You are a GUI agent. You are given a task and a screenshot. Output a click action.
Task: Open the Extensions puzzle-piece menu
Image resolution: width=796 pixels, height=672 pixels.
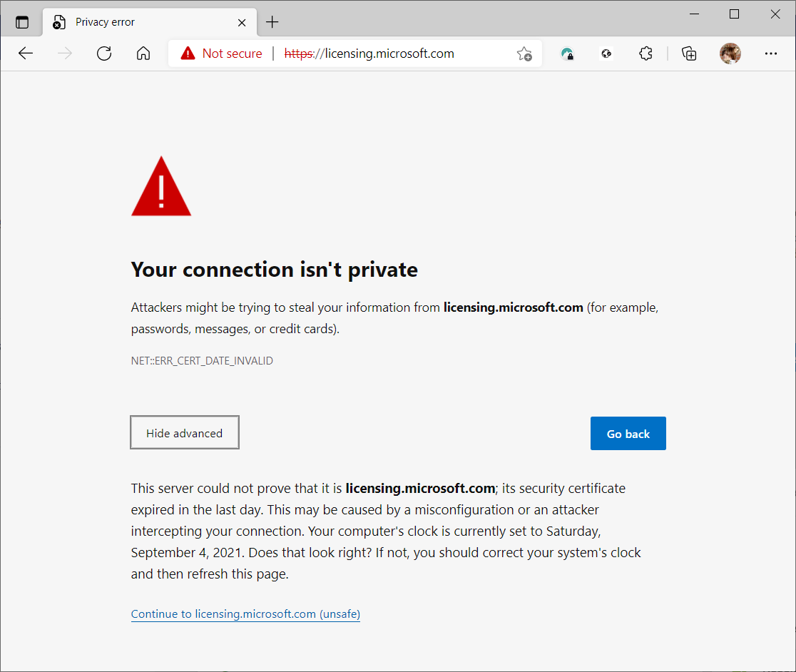646,54
